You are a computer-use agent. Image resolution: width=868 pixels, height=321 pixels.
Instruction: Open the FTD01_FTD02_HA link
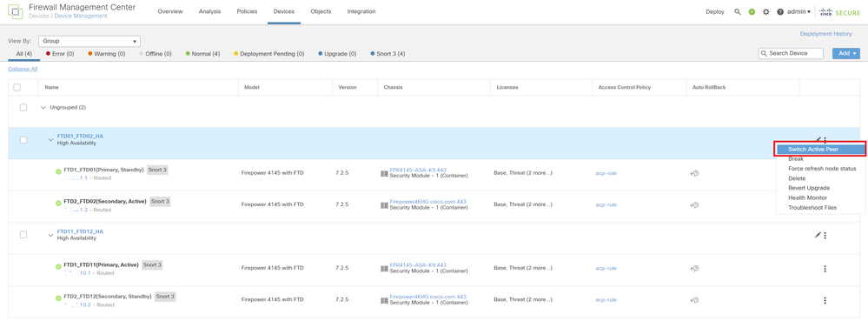[x=80, y=137]
